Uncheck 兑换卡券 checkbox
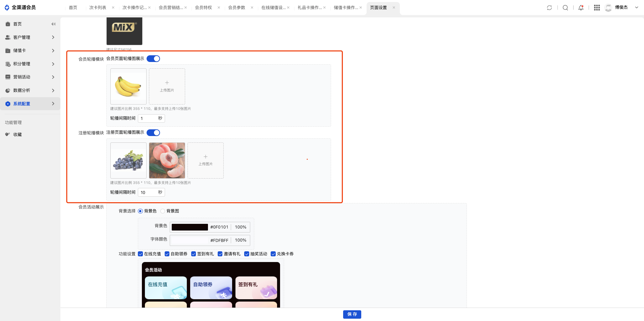644x321 pixels. click(x=273, y=254)
